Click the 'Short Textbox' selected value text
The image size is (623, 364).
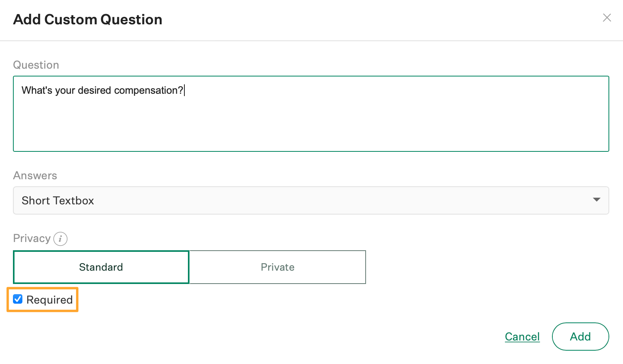click(58, 201)
